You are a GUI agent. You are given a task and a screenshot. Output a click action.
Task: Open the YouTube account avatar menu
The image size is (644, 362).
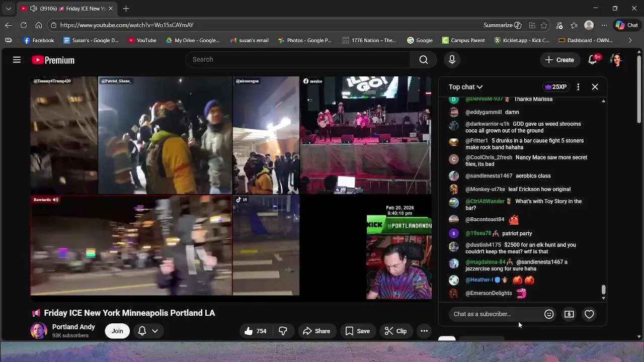[616, 60]
